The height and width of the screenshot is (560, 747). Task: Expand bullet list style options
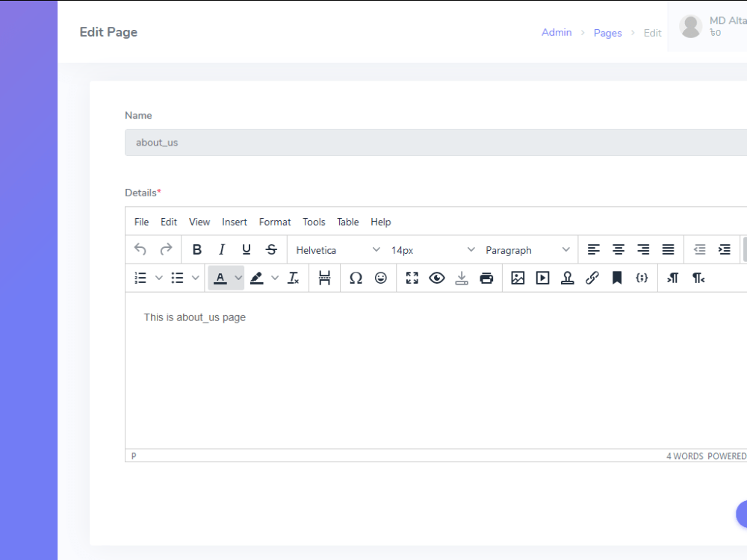tap(195, 278)
